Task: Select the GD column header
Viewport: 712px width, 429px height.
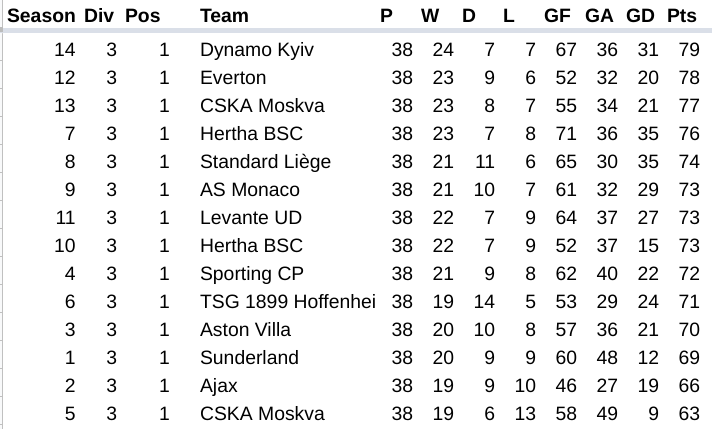Action: pos(640,16)
